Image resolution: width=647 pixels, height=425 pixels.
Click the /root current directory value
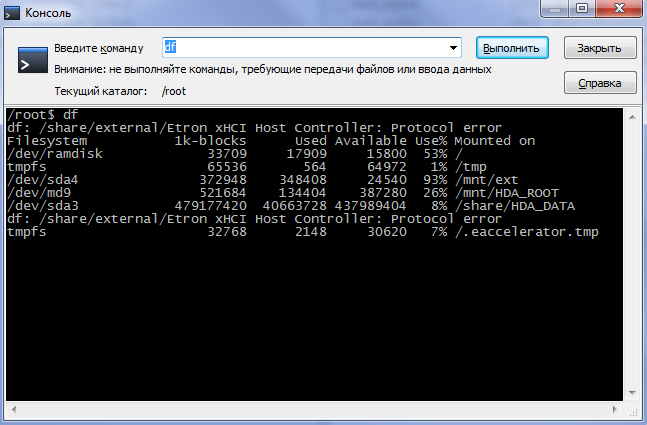point(174,91)
